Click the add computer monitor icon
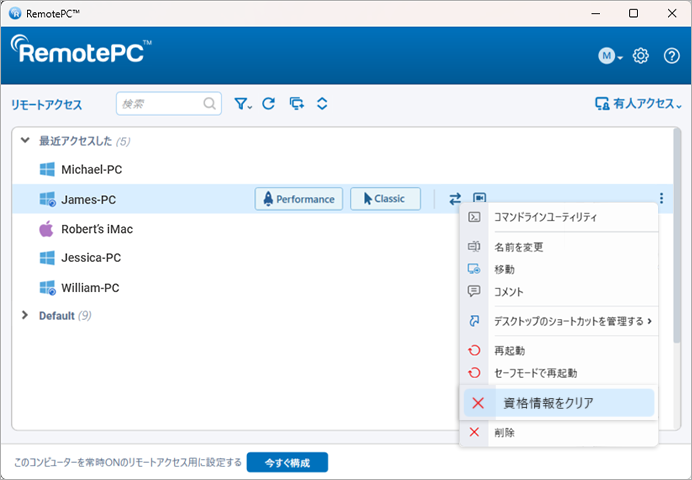 [x=297, y=104]
